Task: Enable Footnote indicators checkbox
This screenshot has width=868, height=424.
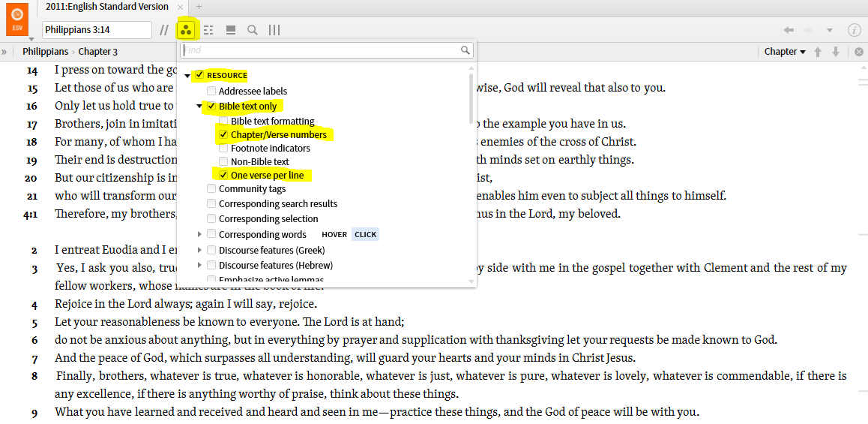Action: click(223, 148)
